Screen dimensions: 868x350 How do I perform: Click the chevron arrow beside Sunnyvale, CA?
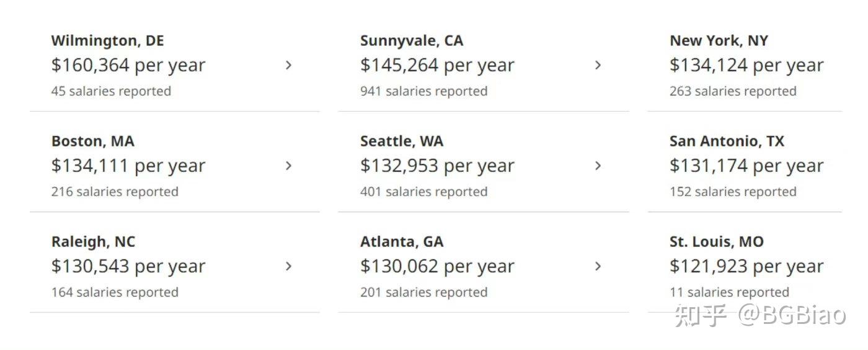[x=598, y=65]
